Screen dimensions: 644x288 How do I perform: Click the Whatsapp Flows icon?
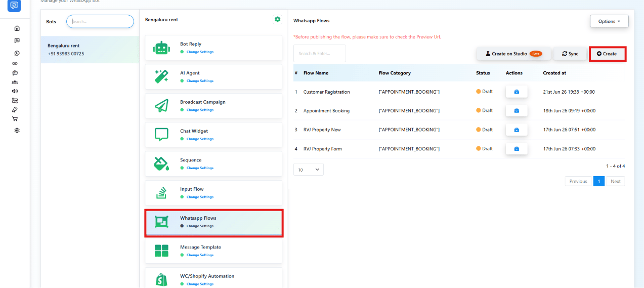(x=161, y=222)
